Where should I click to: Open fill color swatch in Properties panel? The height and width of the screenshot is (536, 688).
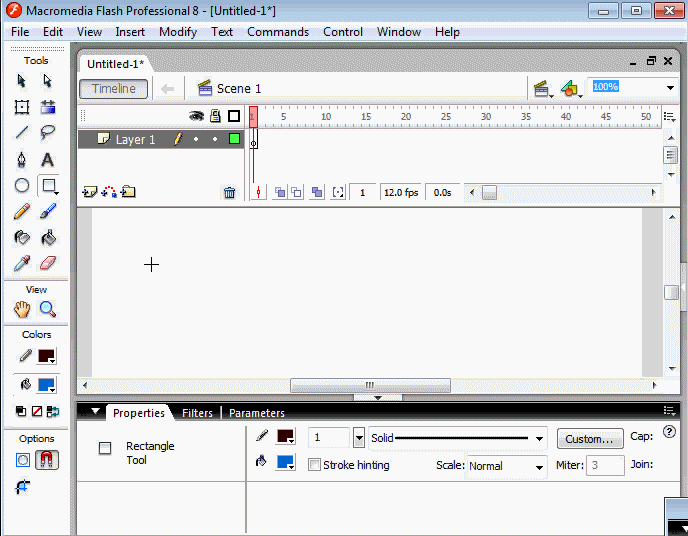click(285, 462)
